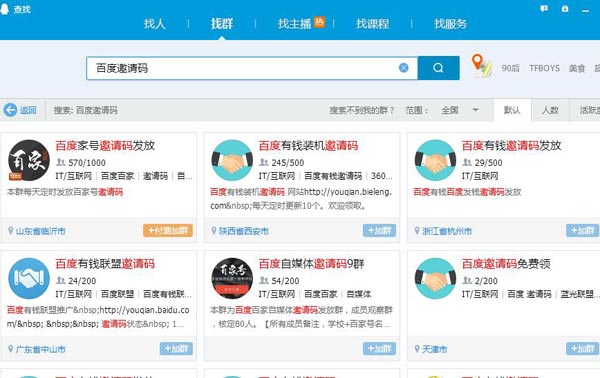Click member count icon next to 24/200

(x=60, y=280)
